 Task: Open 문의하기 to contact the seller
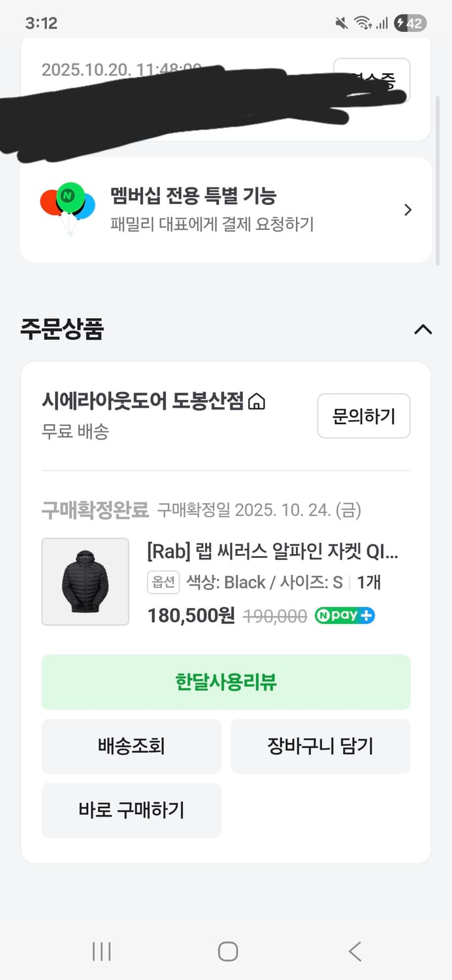coord(363,416)
